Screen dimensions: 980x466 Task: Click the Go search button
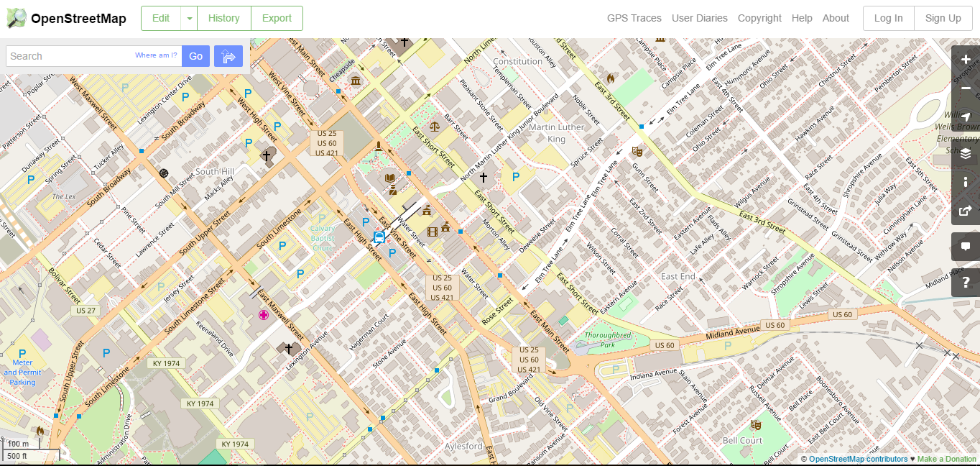coord(195,56)
